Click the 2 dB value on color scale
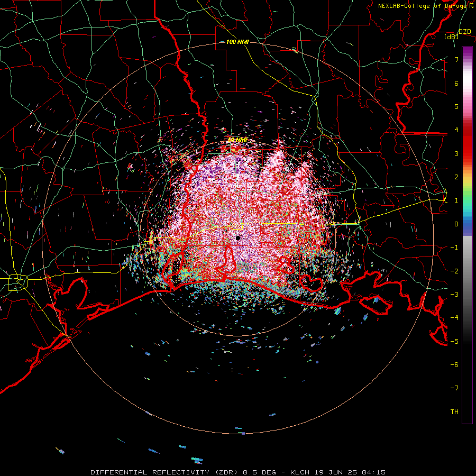The image size is (476, 476). pyautogui.click(x=456, y=177)
